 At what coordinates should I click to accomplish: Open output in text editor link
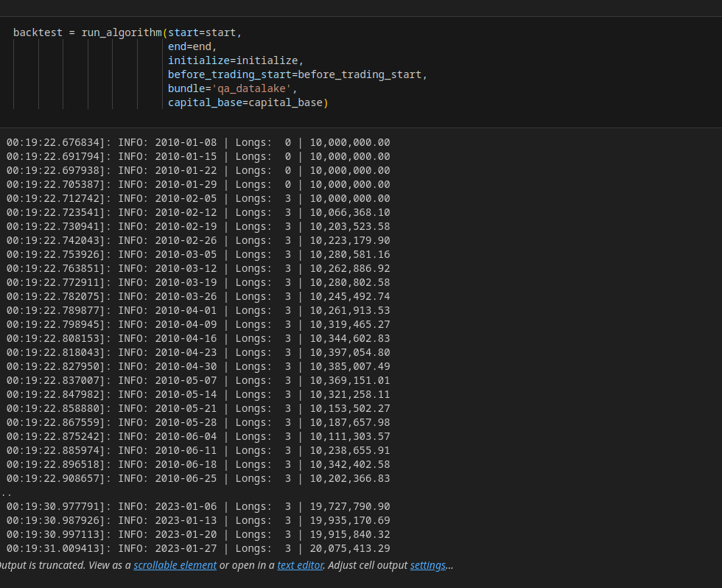point(301,565)
